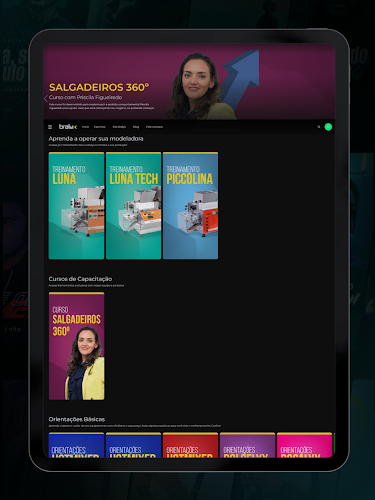
Task: Open the Treinamento Piccolina card
Action: [190, 206]
